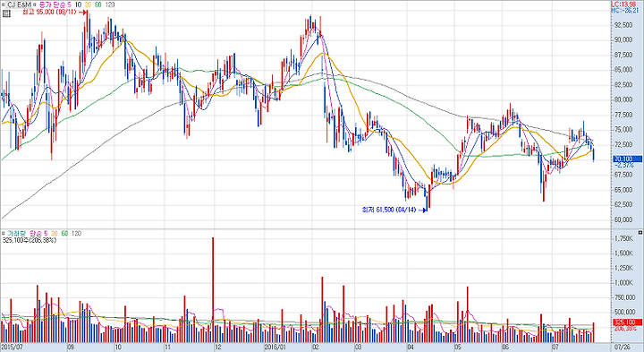
Task: Click the grid icon under the CJ E&M title
Action: click(6, 13)
